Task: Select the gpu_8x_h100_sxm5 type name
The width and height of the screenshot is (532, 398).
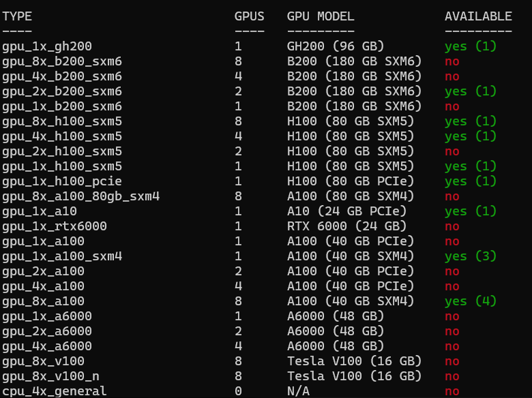Action: pyautogui.click(x=62, y=121)
